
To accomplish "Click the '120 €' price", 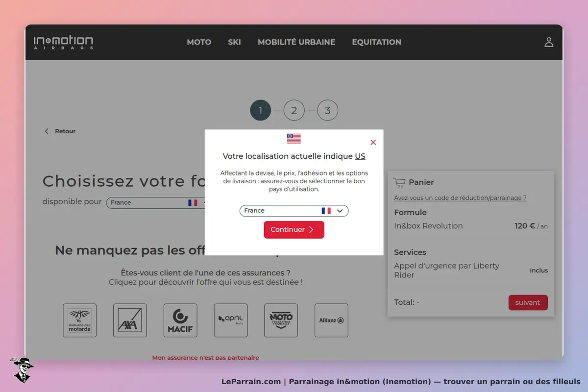I will (x=524, y=226).
